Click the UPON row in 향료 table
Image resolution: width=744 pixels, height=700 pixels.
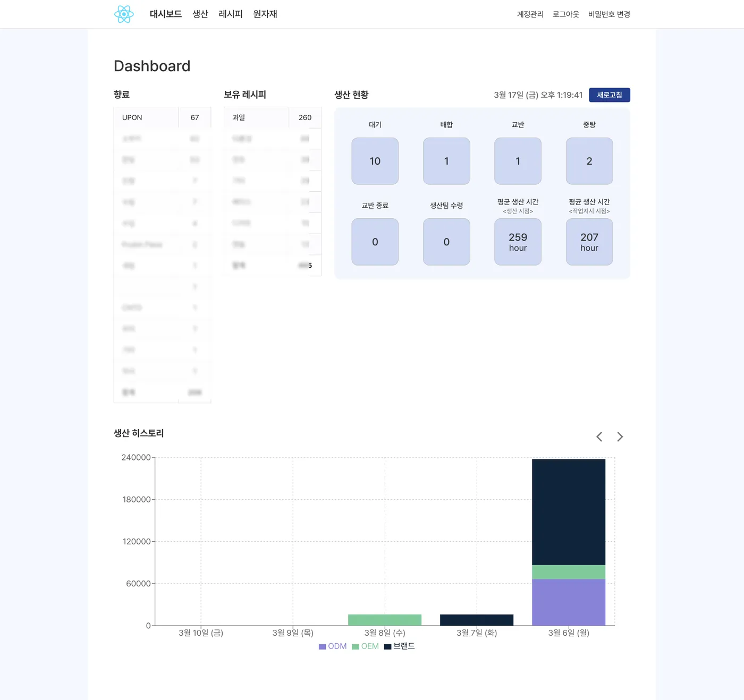[x=163, y=117]
